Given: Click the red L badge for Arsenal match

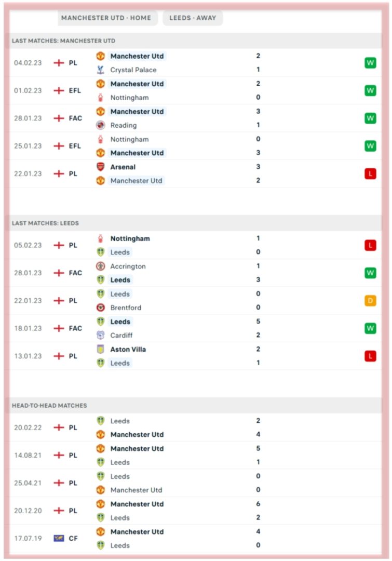Looking at the screenshot, I should [x=370, y=174].
